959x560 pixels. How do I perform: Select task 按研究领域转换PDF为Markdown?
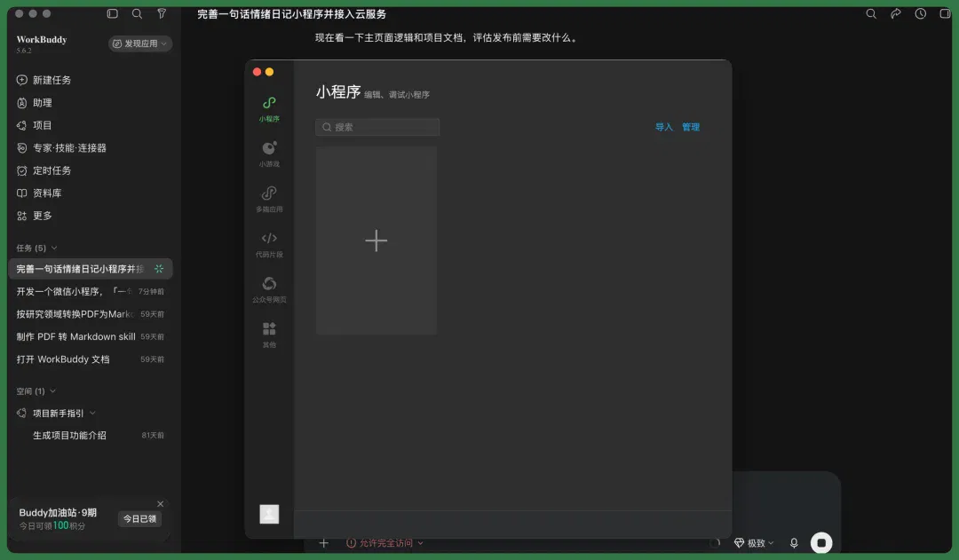tap(91, 314)
